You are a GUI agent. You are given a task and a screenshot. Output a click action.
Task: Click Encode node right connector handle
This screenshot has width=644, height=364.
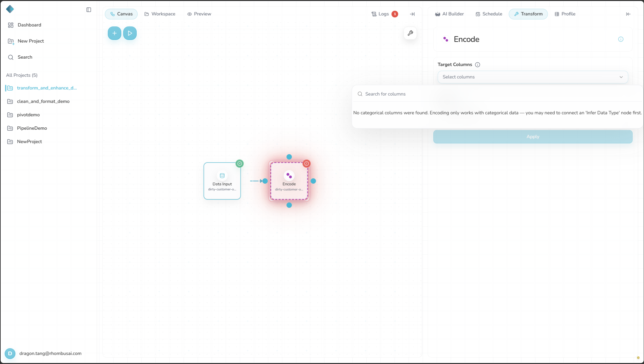pyautogui.click(x=313, y=181)
